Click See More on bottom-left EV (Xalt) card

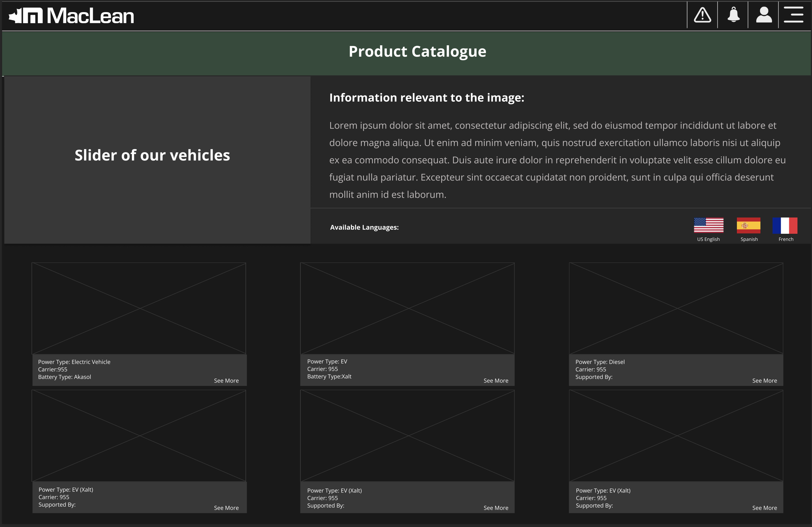tap(226, 508)
